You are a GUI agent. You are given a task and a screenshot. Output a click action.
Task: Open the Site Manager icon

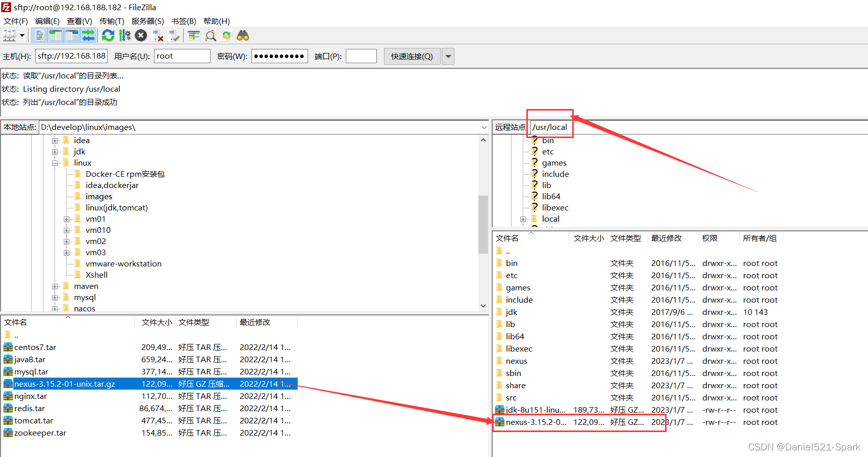pyautogui.click(x=9, y=36)
